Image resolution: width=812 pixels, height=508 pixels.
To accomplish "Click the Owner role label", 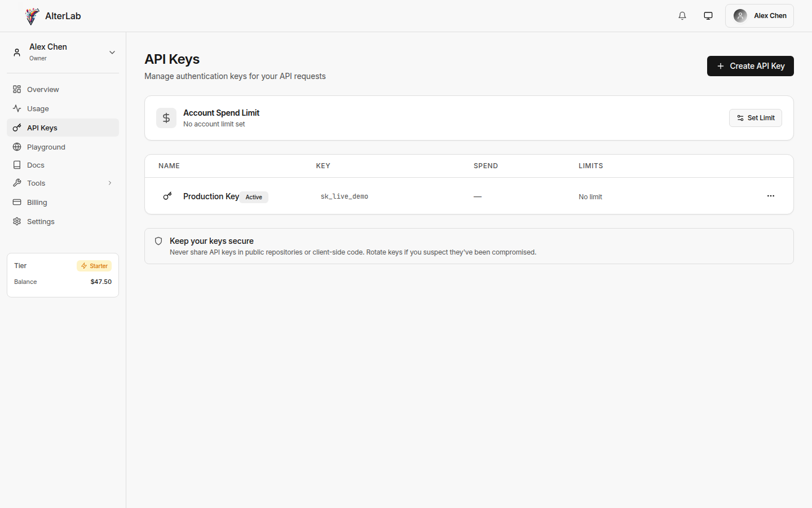I will [x=38, y=59].
